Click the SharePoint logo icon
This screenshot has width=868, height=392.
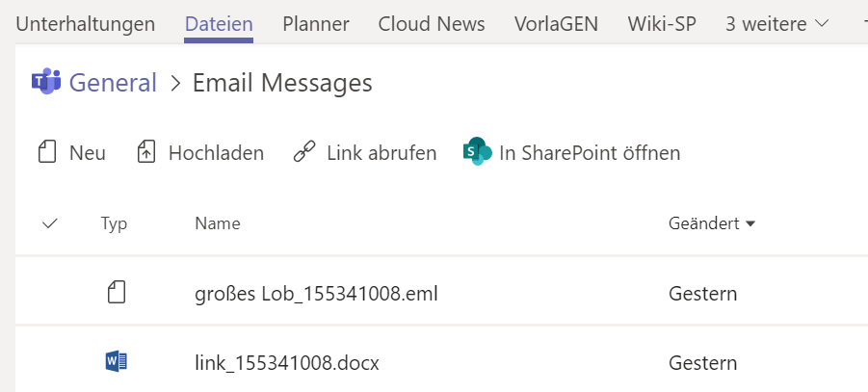pyautogui.click(x=477, y=151)
